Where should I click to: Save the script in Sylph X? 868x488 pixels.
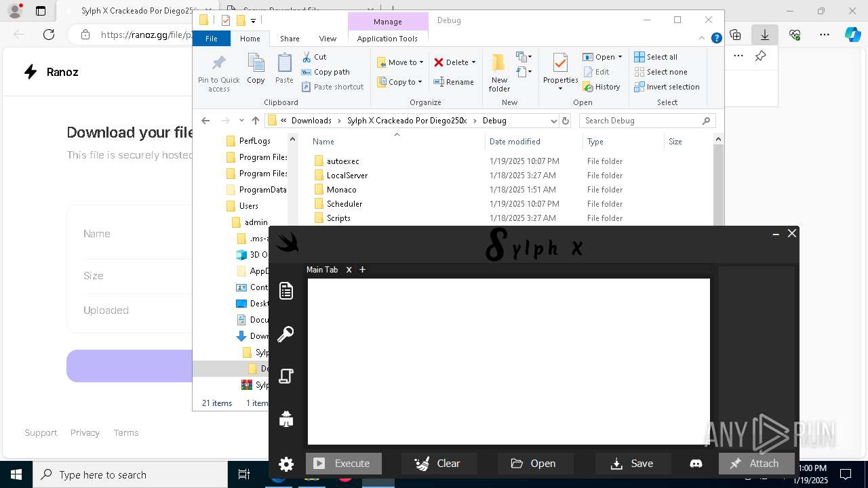tap(633, 464)
